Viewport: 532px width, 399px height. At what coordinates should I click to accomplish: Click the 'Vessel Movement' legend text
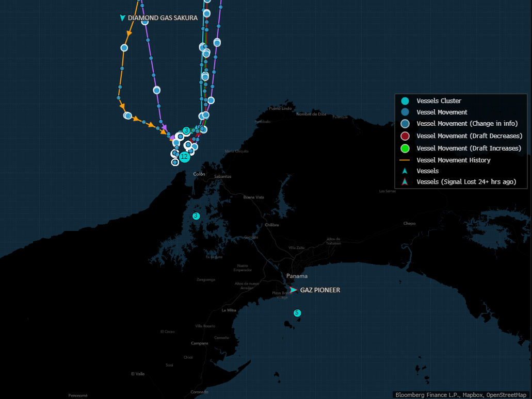(x=442, y=112)
